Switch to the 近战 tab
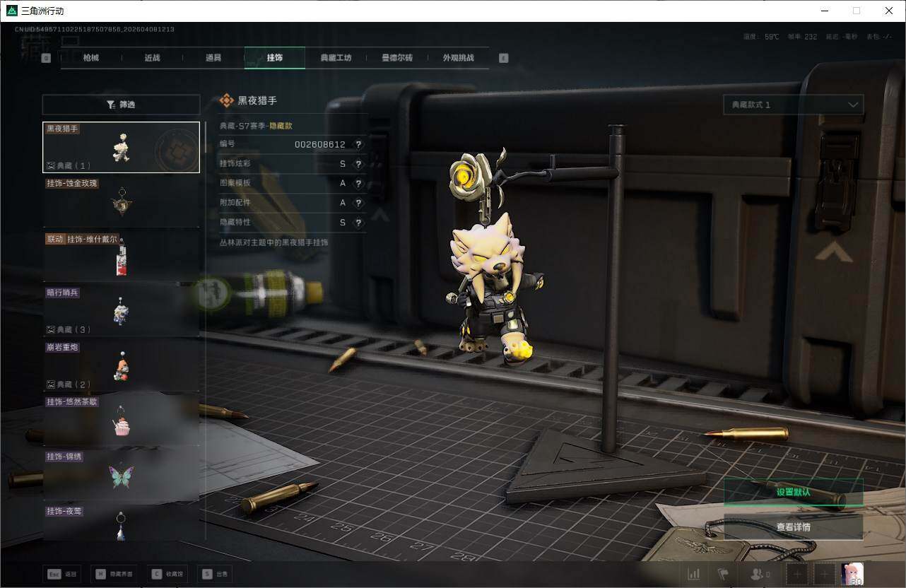Viewport: 906px width, 588px height. click(x=152, y=58)
